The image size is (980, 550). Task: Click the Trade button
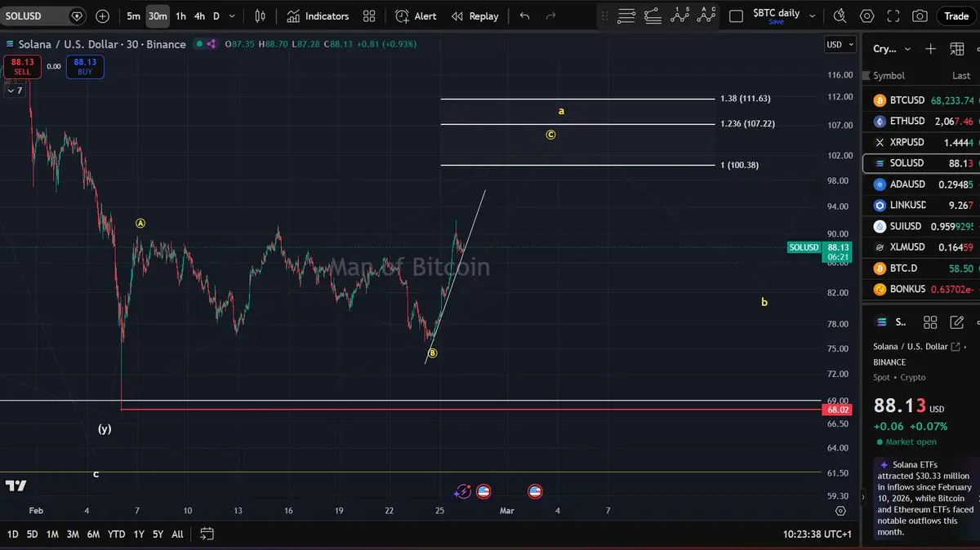tap(956, 16)
